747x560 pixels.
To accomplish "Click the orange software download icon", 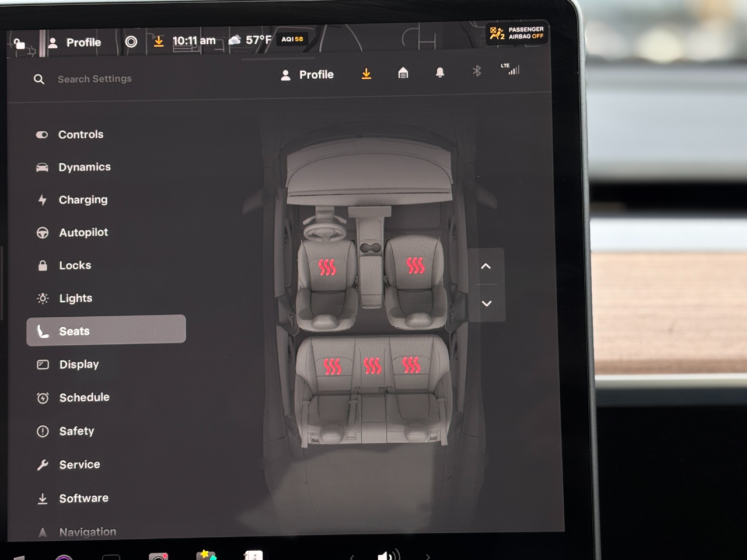I will coord(366,74).
